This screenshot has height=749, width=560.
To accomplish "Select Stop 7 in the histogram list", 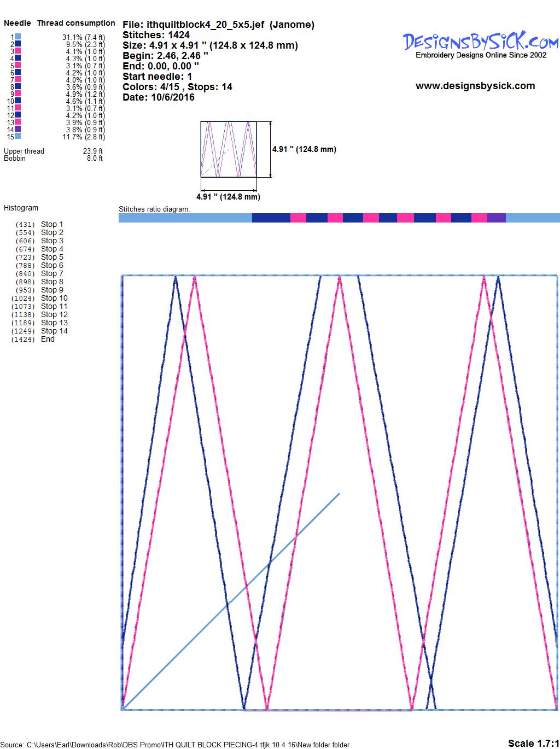I will 52,273.
